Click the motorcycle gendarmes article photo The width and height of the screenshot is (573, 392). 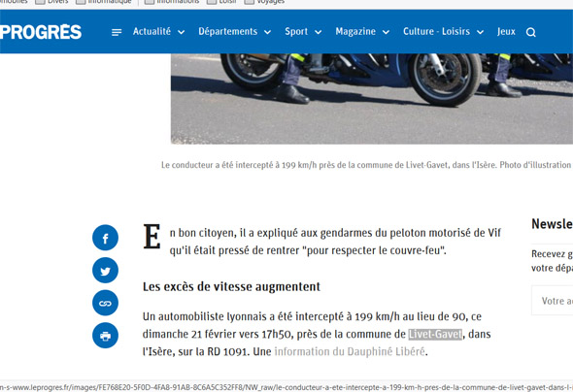pos(372,99)
